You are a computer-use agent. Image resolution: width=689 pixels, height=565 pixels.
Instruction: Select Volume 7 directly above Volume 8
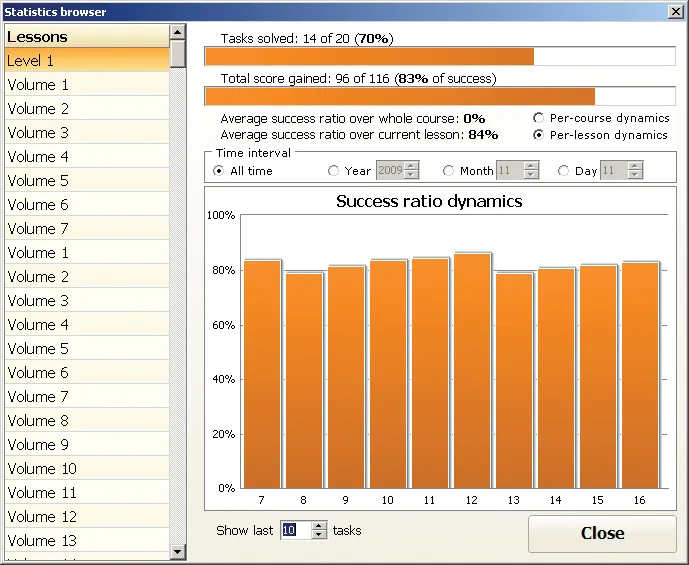(x=87, y=396)
